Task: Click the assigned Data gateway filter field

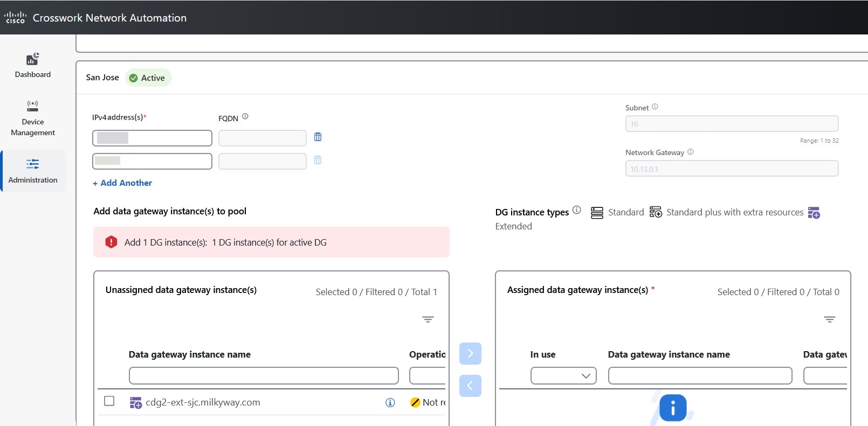Action: [825, 375]
